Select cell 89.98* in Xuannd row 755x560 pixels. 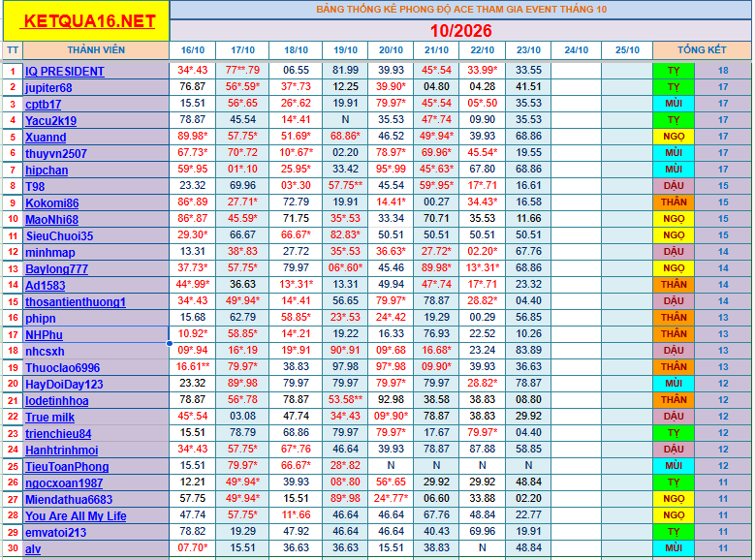click(193, 137)
